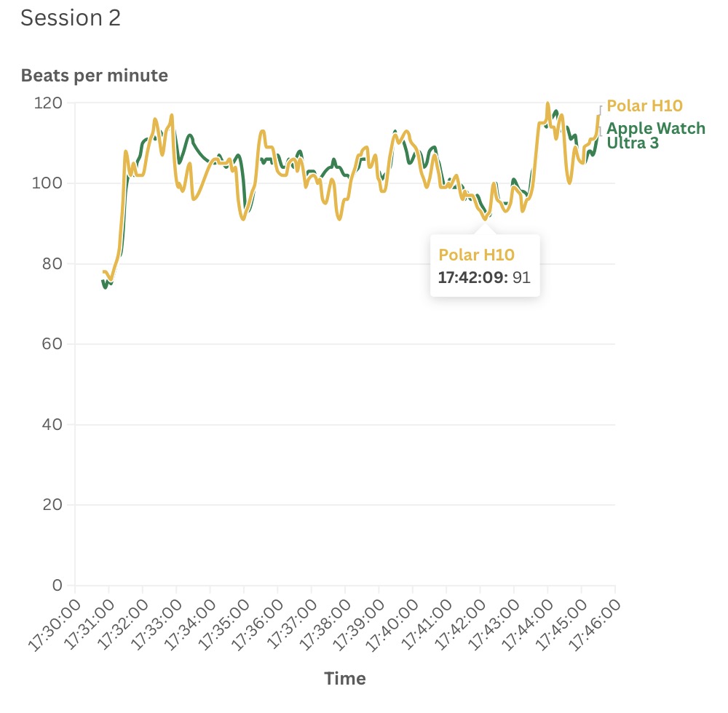Click the Time axis title

(x=345, y=679)
